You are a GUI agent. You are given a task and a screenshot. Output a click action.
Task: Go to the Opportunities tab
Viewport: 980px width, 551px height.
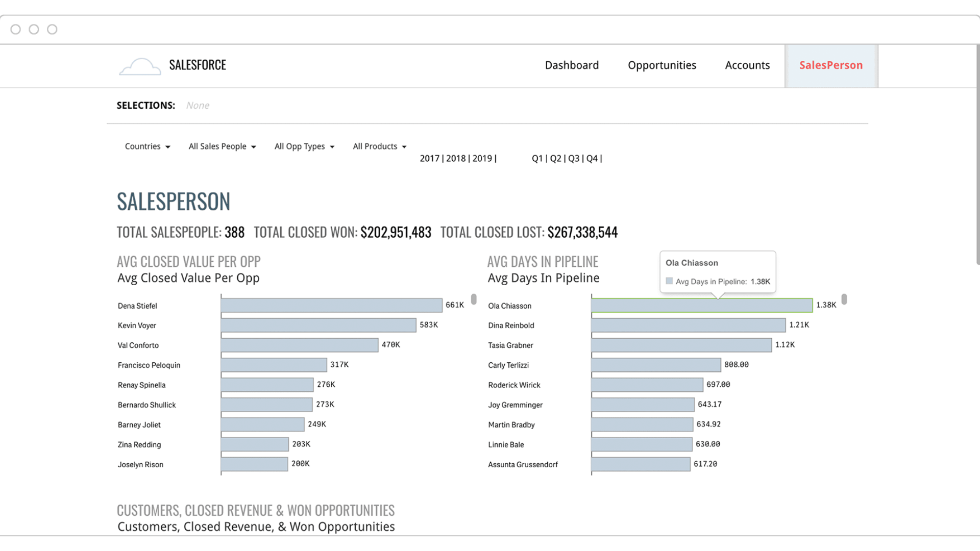coord(661,65)
